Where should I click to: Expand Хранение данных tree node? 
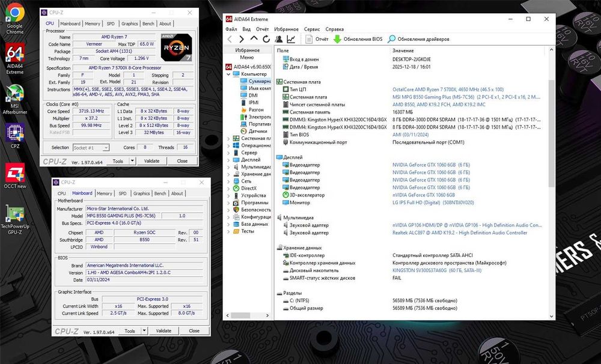tap(228, 174)
